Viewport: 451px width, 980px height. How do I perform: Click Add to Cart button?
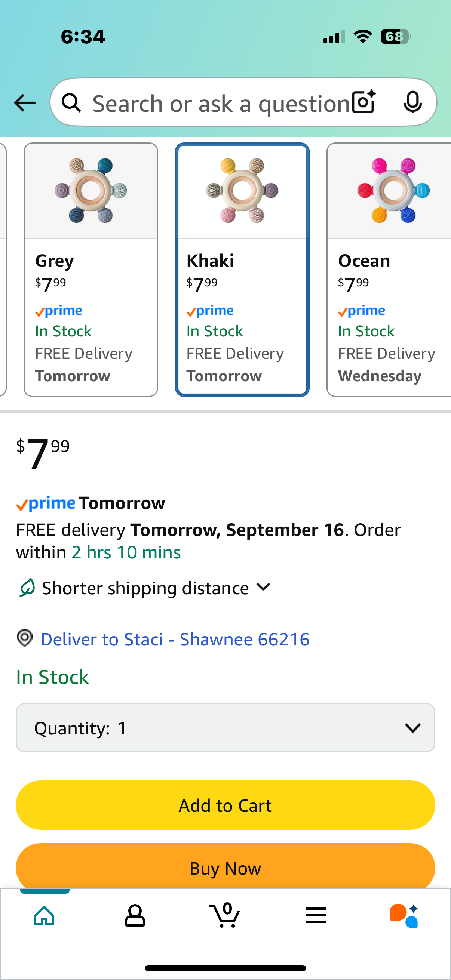click(225, 805)
